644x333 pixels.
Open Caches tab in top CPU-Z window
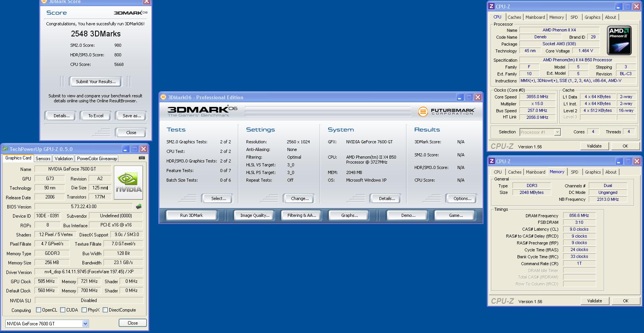[x=514, y=17]
